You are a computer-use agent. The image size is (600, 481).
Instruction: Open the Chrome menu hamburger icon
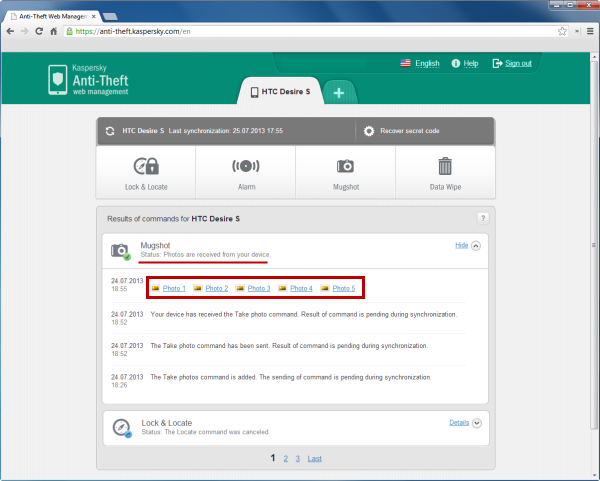(590, 31)
